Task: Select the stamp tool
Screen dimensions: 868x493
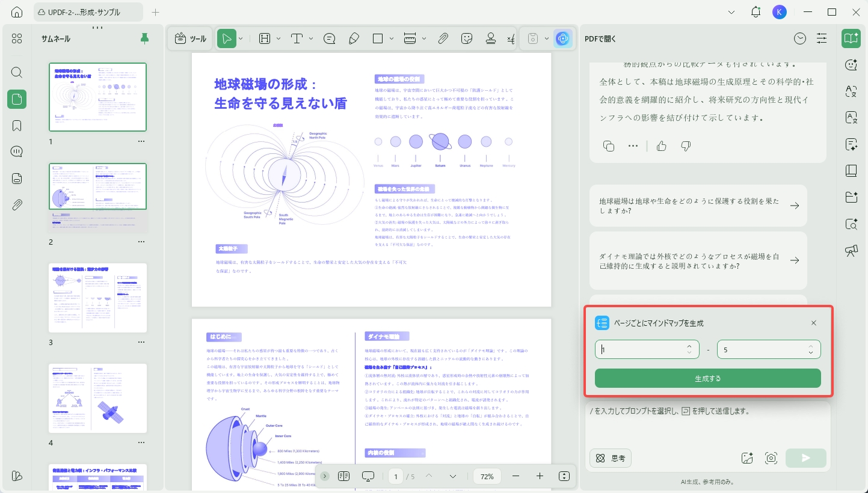Action: point(491,38)
